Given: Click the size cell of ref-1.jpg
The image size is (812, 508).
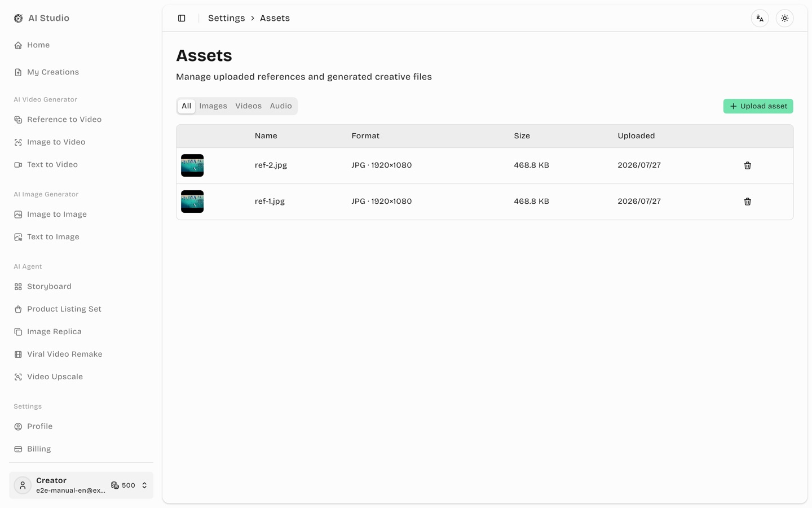Looking at the screenshot, I should click(x=532, y=202).
